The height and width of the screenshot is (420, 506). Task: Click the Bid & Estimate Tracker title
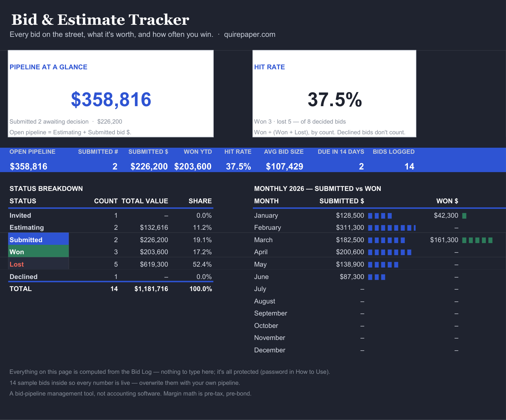(100, 20)
